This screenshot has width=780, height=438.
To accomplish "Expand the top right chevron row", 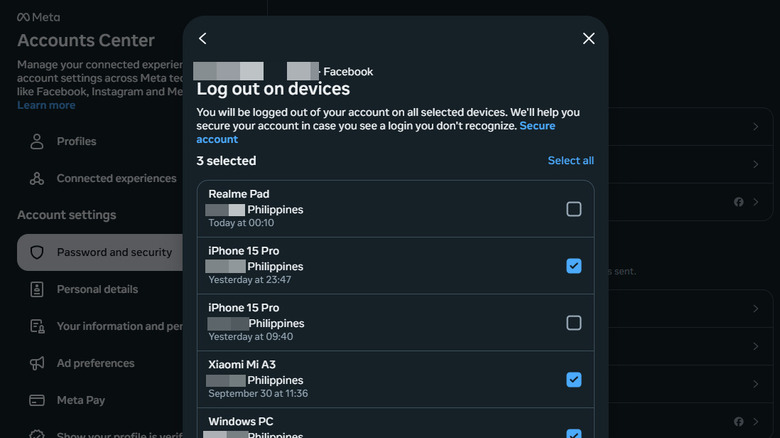I will 755,127.
